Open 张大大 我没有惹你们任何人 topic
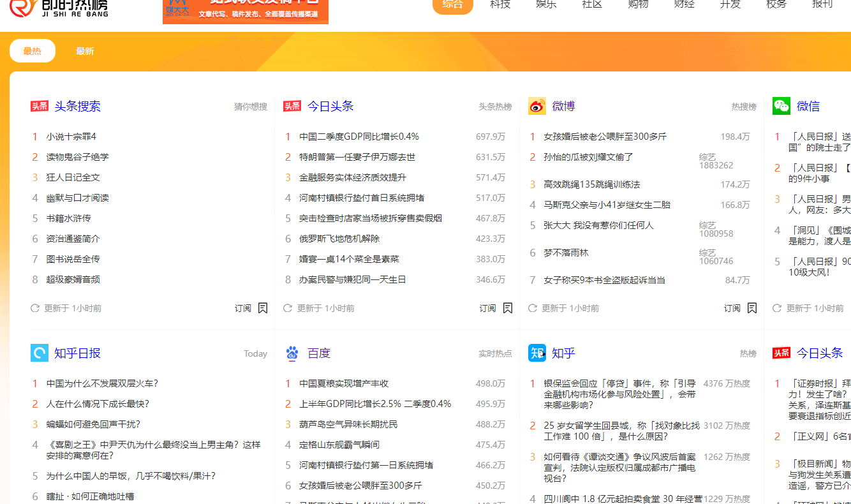This screenshot has height=504, width=851. [x=598, y=225]
